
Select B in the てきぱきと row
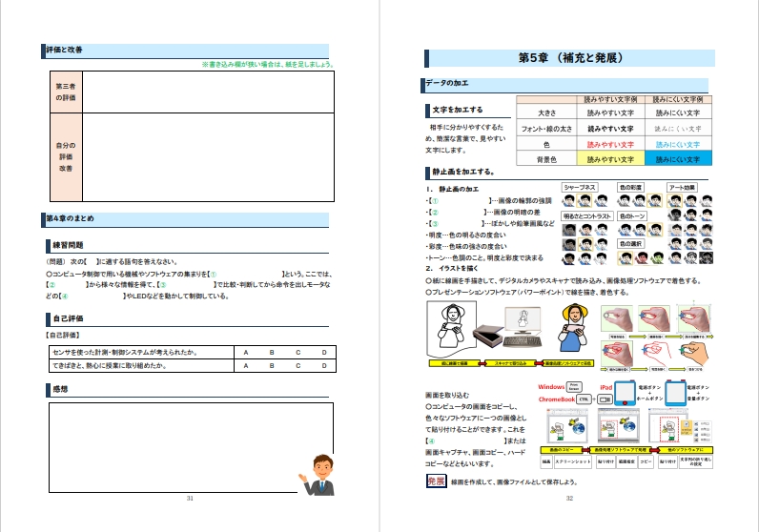[x=272, y=366]
